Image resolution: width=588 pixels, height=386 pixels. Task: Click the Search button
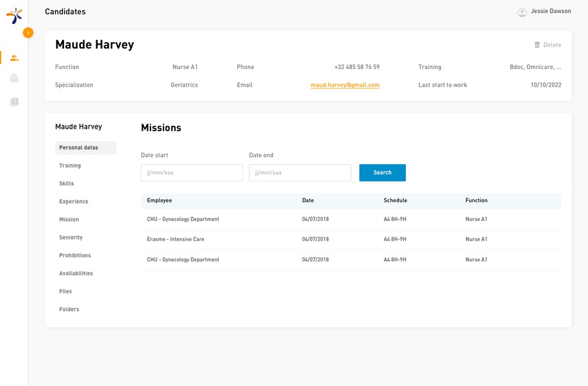pyautogui.click(x=383, y=173)
